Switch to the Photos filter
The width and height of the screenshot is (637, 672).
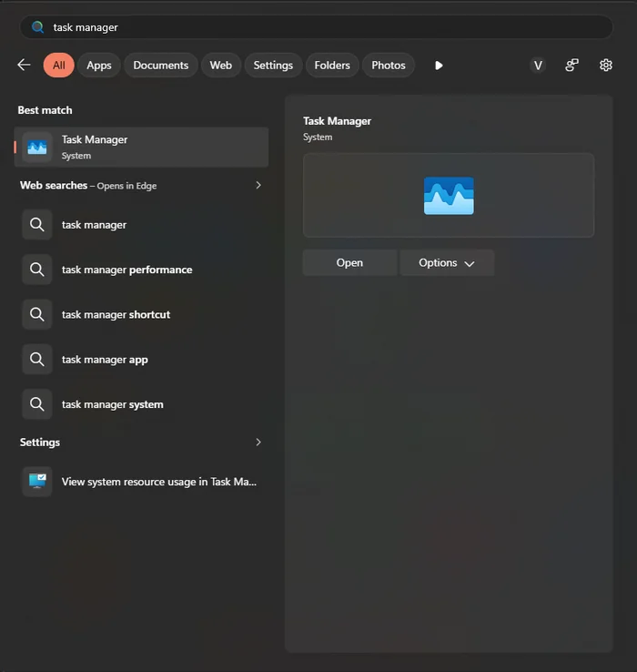(x=388, y=66)
